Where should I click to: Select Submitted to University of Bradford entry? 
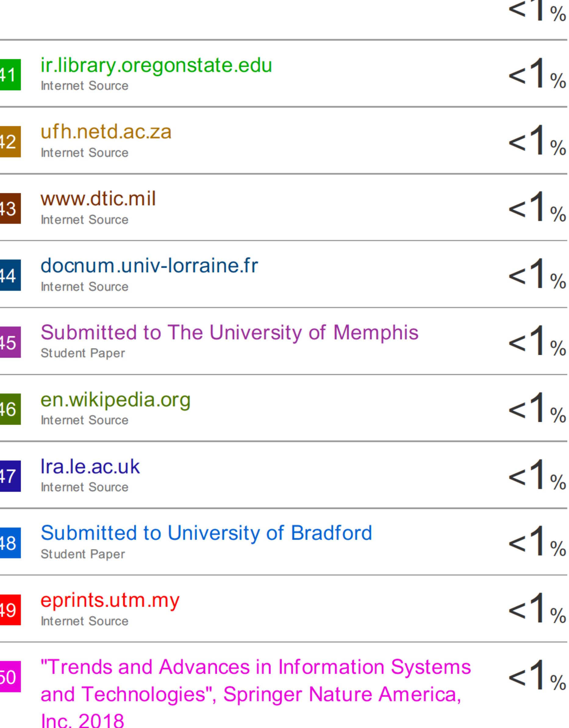coord(206,533)
